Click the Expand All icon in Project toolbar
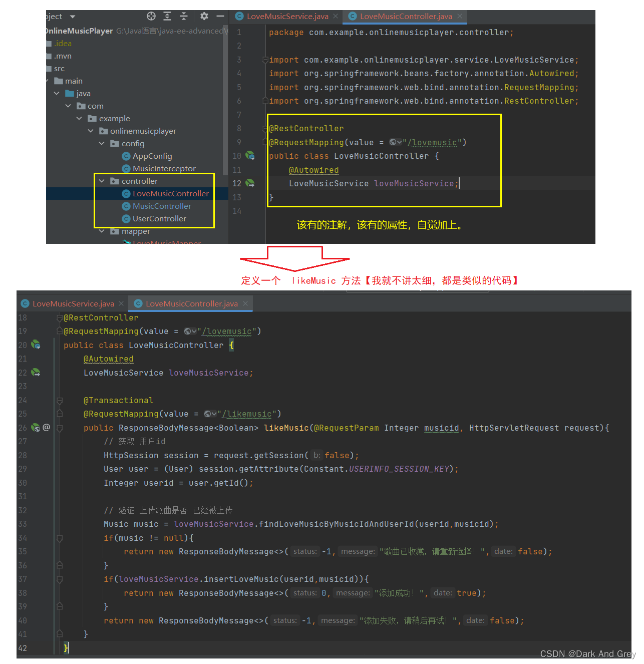Viewport: 644px width, 664px height. (167, 16)
